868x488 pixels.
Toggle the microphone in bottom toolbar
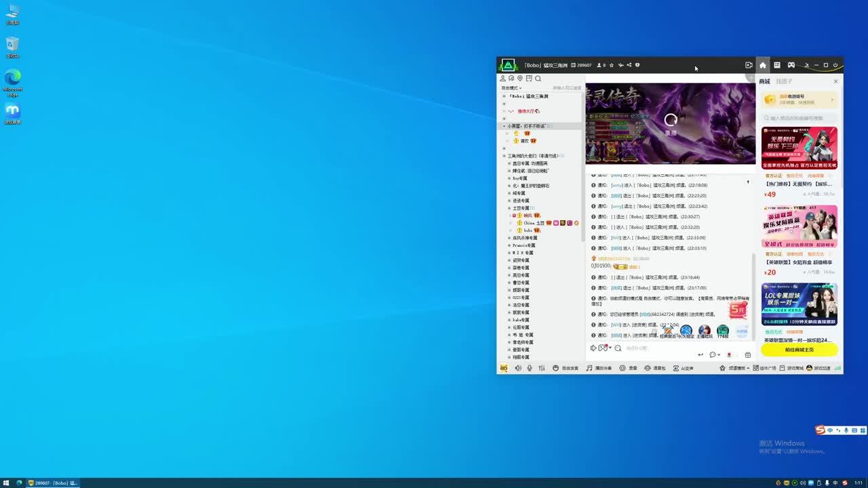point(530,368)
